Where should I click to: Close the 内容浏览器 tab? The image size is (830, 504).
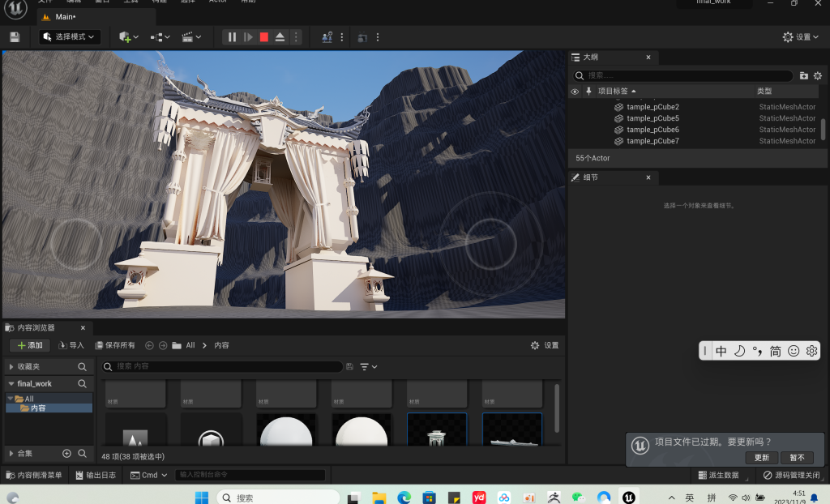click(83, 327)
